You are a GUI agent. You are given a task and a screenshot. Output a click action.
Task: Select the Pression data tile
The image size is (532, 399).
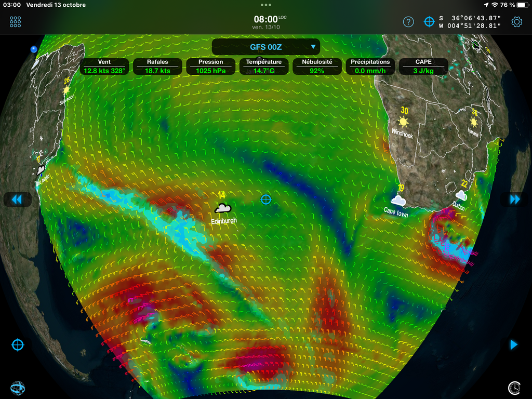[x=211, y=66]
